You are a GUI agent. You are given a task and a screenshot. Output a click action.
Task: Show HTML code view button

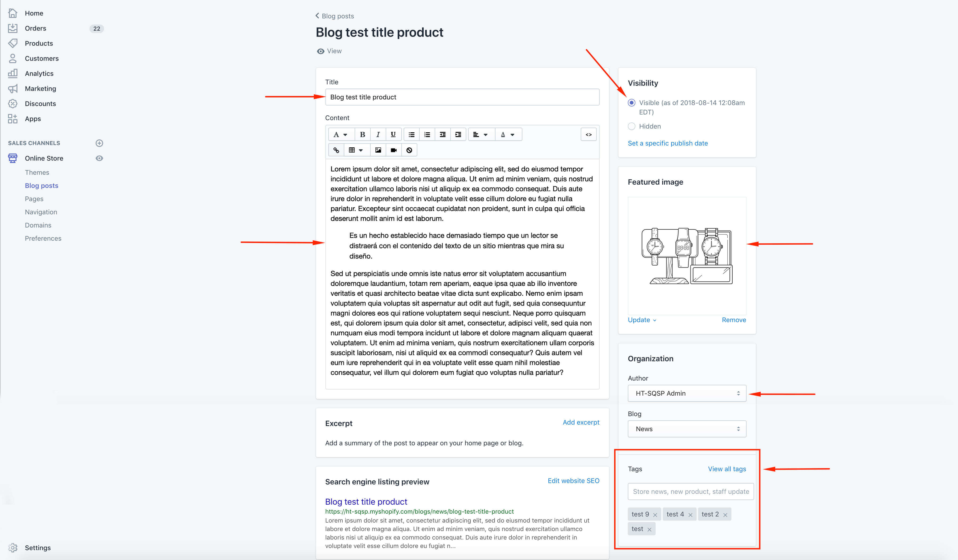coord(589,134)
